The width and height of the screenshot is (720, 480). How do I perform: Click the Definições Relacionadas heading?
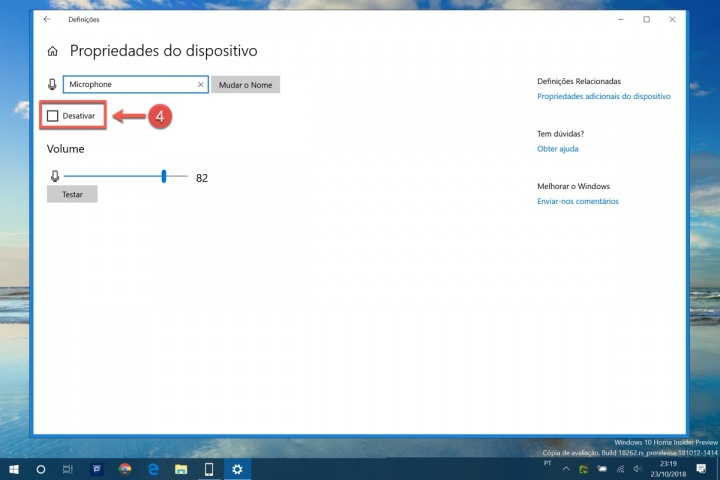pyautogui.click(x=579, y=81)
